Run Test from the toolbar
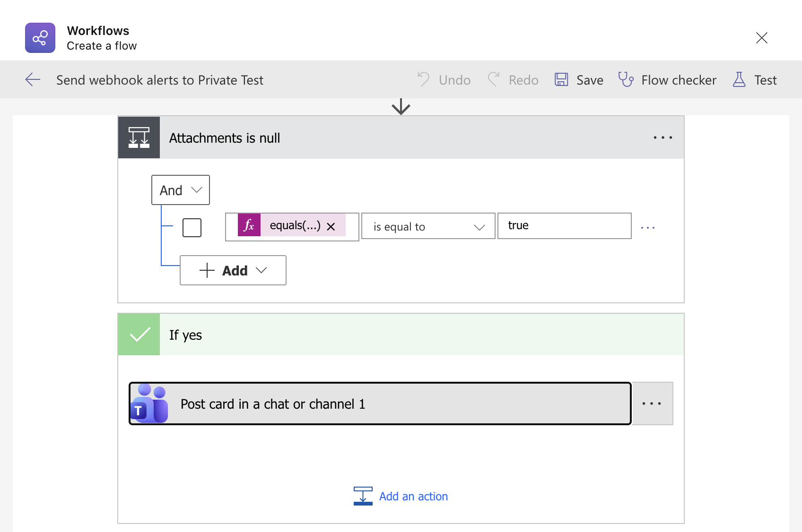Viewport: 802px width, 532px height. click(x=755, y=80)
